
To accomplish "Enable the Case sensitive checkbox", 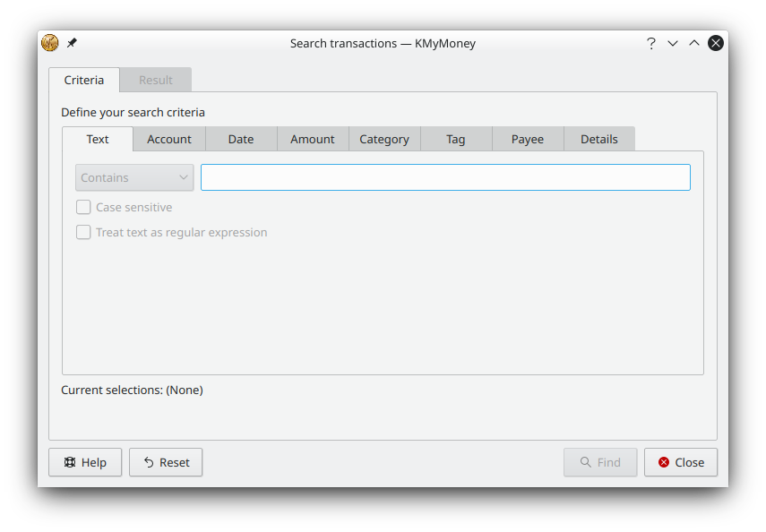I will coord(84,207).
